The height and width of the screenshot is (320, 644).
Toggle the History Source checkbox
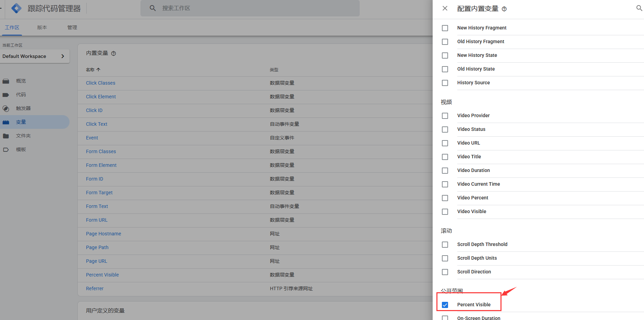tap(445, 83)
